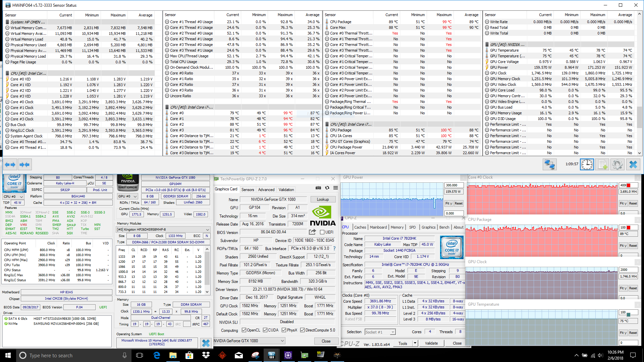
Task: Toggle the CUDA checkbox
Action: point(265,330)
